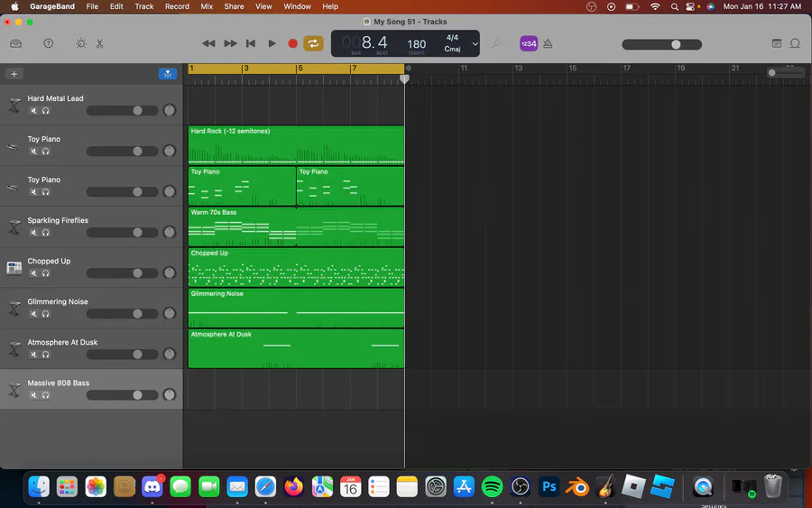Image resolution: width=812 pixels, height=508 pixels.
Task: Select the Glimmering Noise region
Action: pos(296,308)
